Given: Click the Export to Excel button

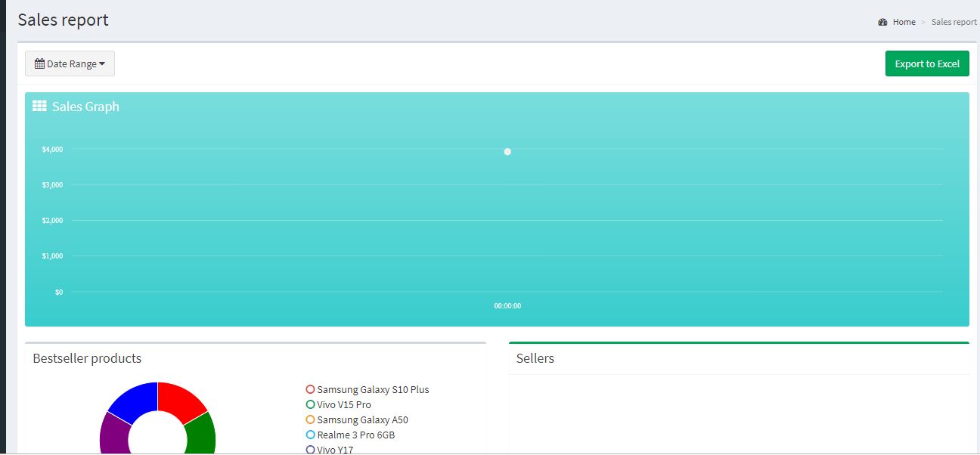Looking at the screenshot, I should click(x=927, y=63).
